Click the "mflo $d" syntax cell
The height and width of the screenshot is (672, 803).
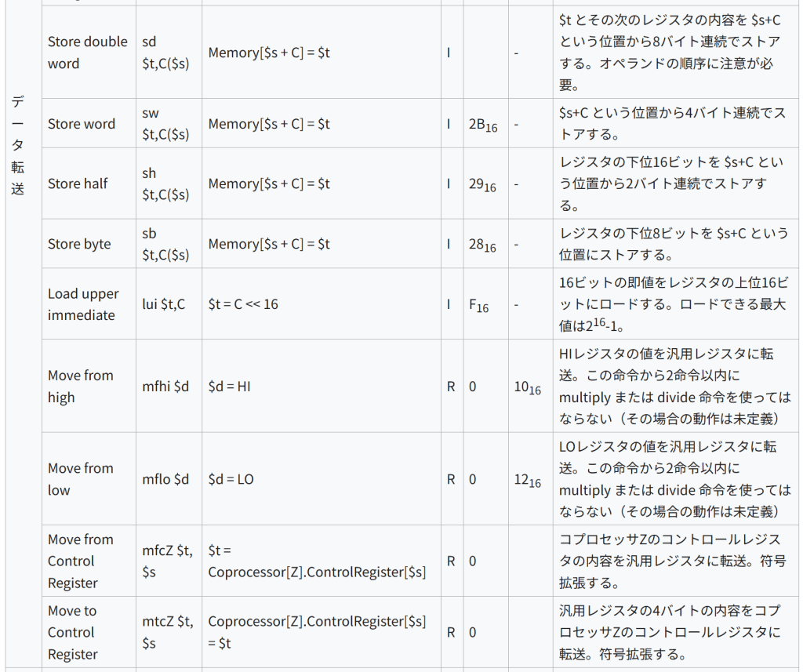click(165, 479)
